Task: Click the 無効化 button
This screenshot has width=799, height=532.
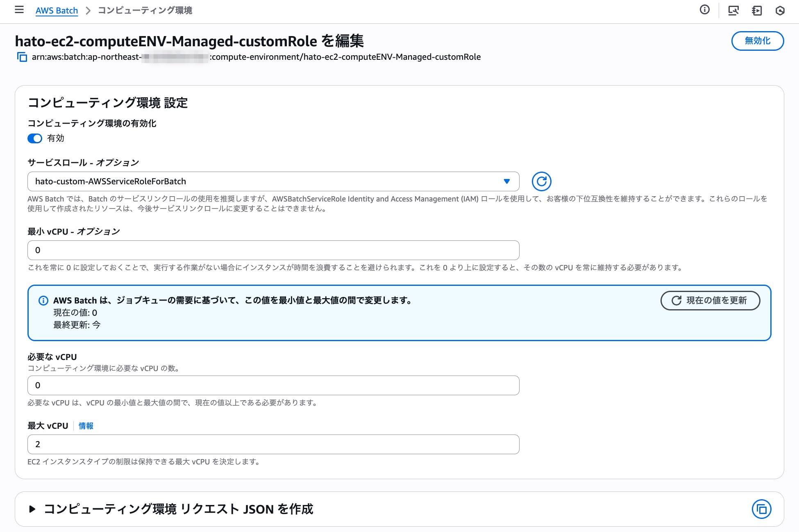Action: (x=758, y=41)
